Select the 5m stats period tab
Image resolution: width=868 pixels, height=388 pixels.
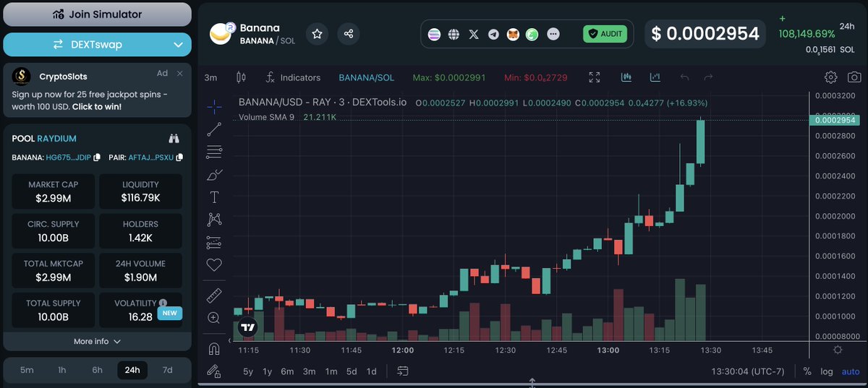[27, 370]
